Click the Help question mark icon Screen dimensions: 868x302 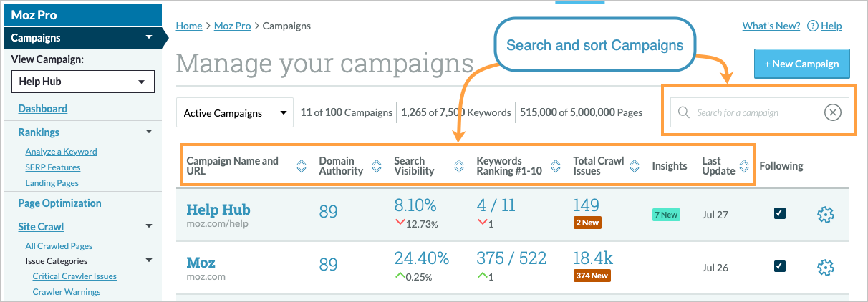click(812, 26)
